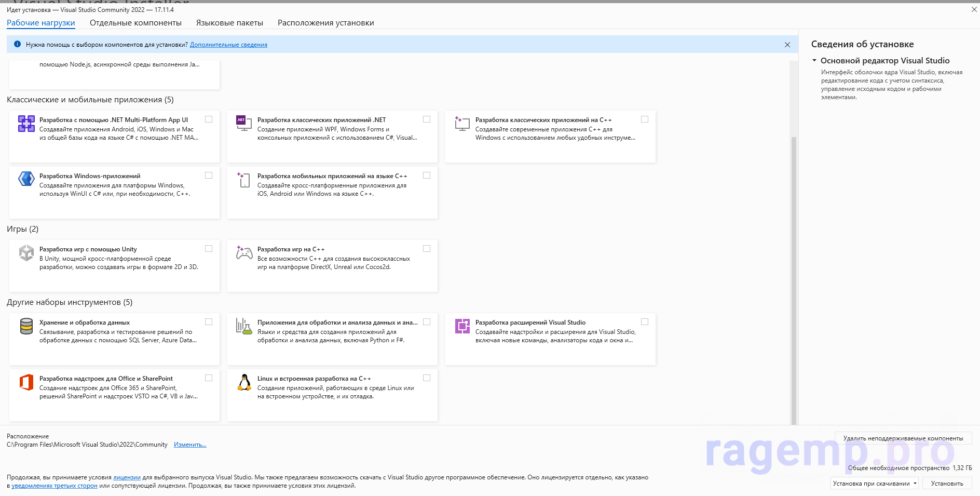980x496 pixels.
Task: Enable Разработка игр на C++ checkbox
Action: coord(427,249)
